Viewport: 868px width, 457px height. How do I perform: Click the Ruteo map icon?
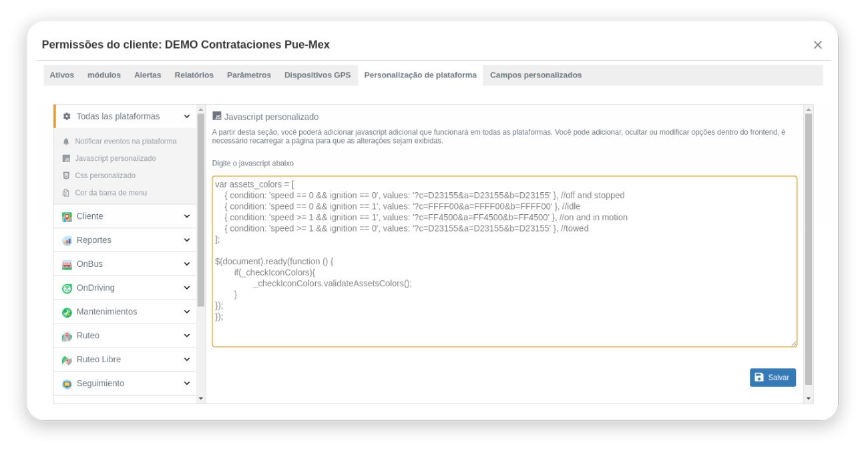point(67,336)
